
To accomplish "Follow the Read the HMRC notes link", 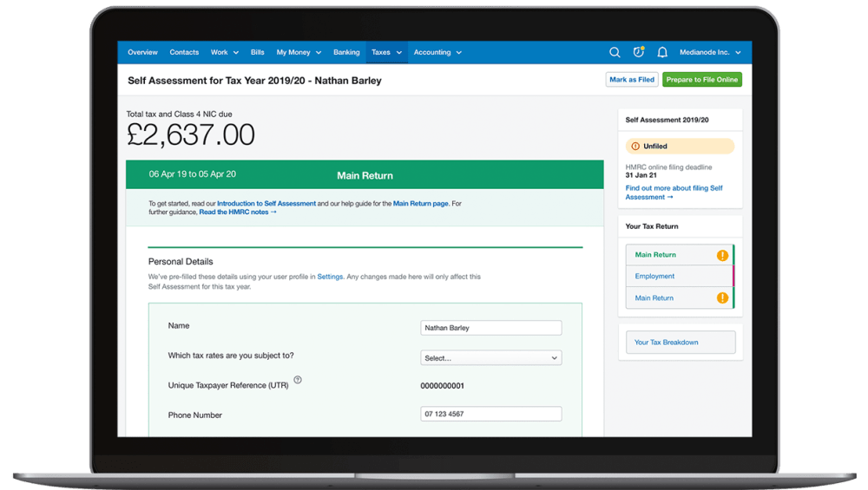I will (238, 212).
